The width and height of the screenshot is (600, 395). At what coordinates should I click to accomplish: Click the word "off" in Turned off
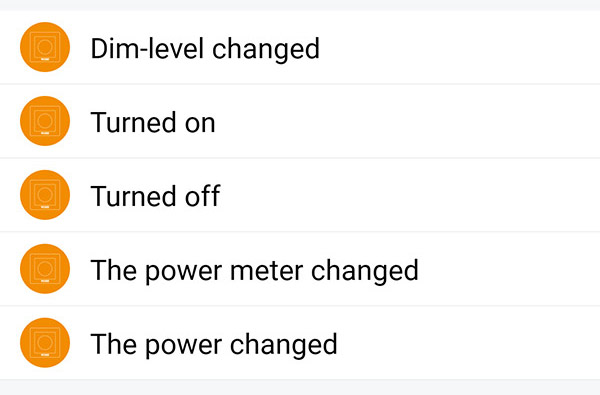[x=203, y=196]
